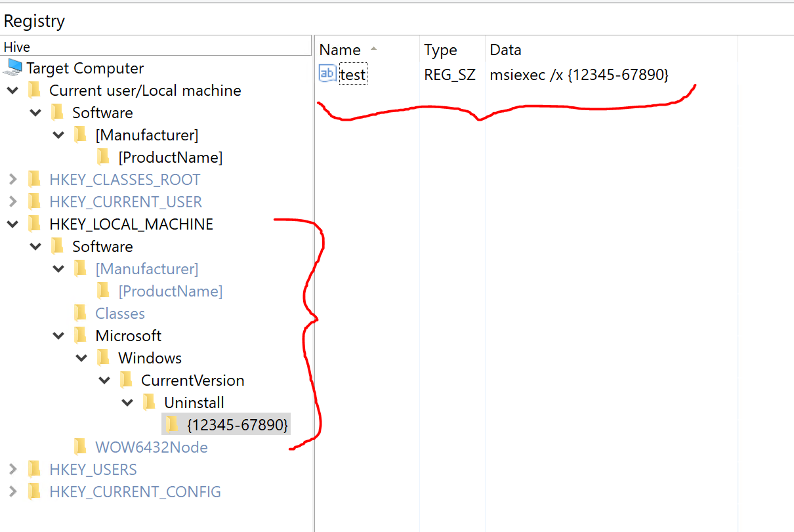Click the 'test' registry value string icon
This screenshot has width=794, height=532.
tap(327, 74)
